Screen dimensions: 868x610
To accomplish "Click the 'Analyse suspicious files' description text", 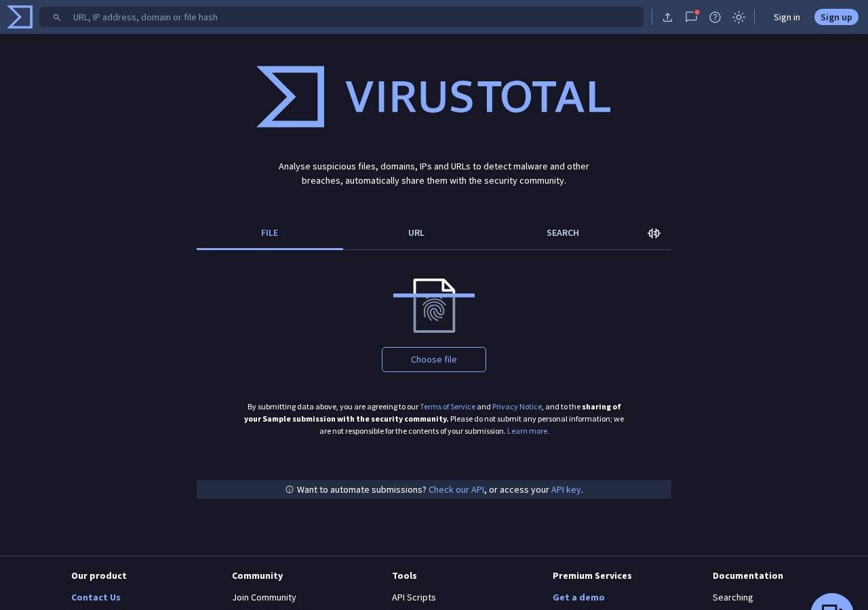I will tap(434, 174).
